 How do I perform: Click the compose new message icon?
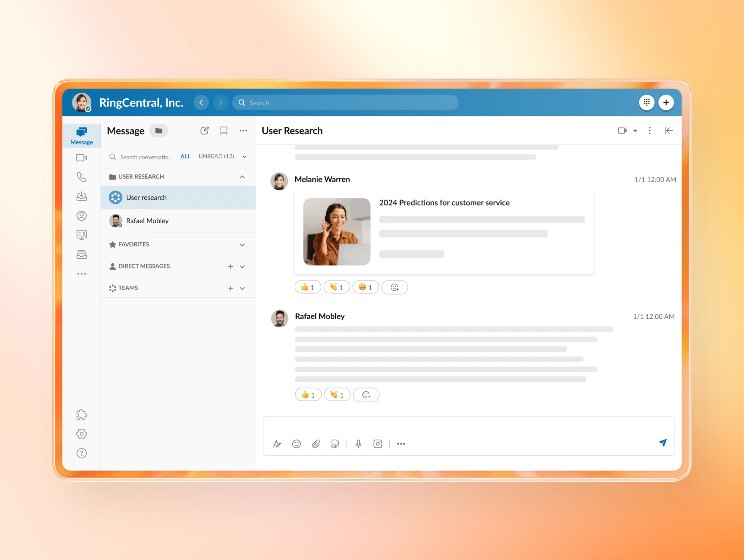point(204,131)
